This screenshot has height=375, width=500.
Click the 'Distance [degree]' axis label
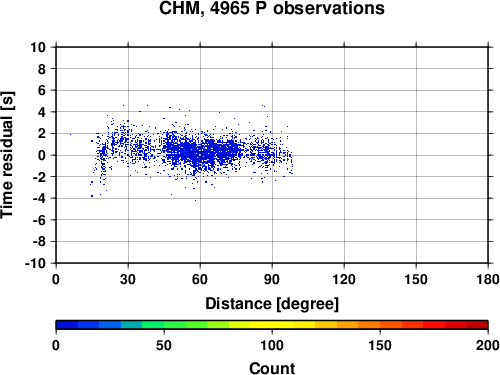(x=272, y=304)
